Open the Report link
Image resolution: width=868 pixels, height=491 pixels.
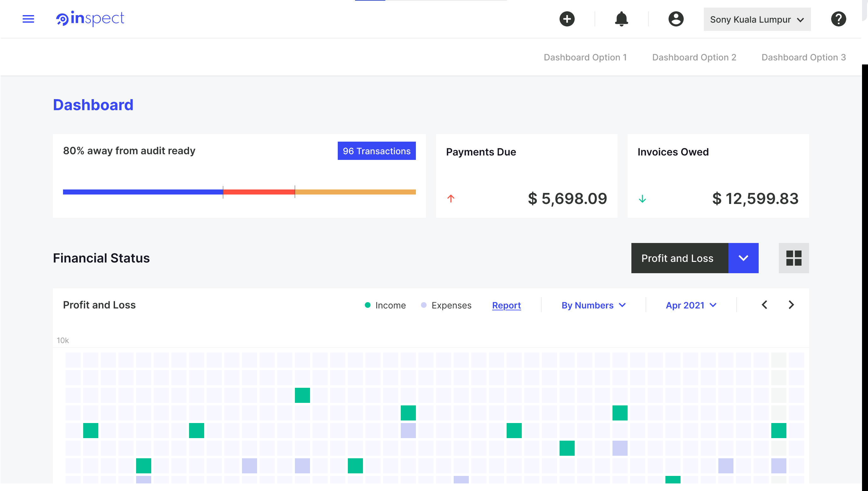(x=506, y=305)
